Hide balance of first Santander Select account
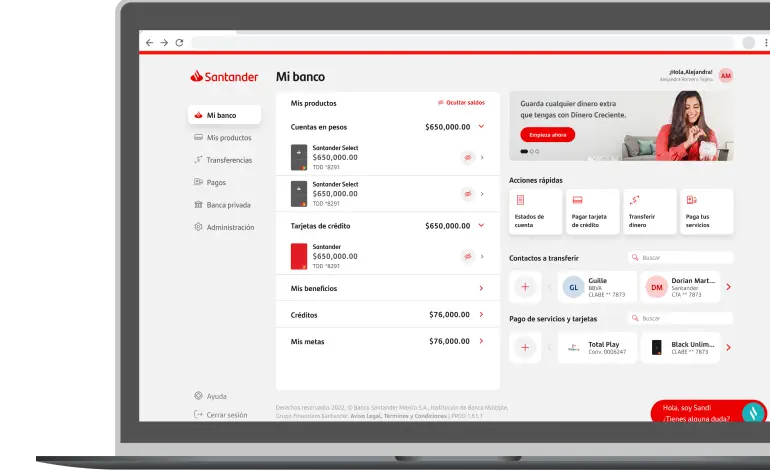 (x=468, y=158)
